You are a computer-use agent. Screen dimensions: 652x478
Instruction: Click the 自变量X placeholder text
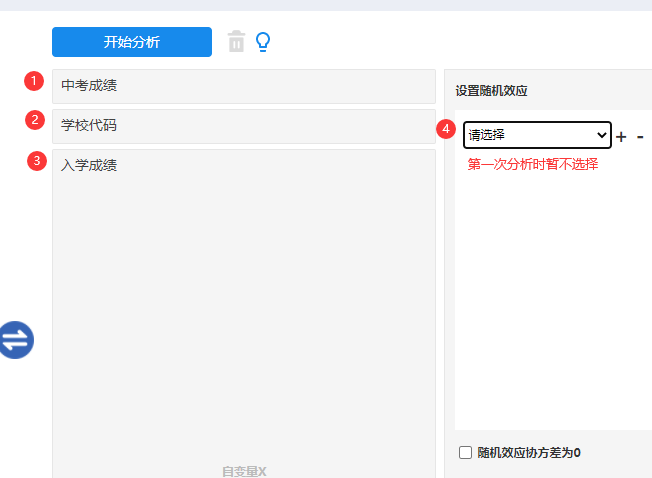coord(244,470)
